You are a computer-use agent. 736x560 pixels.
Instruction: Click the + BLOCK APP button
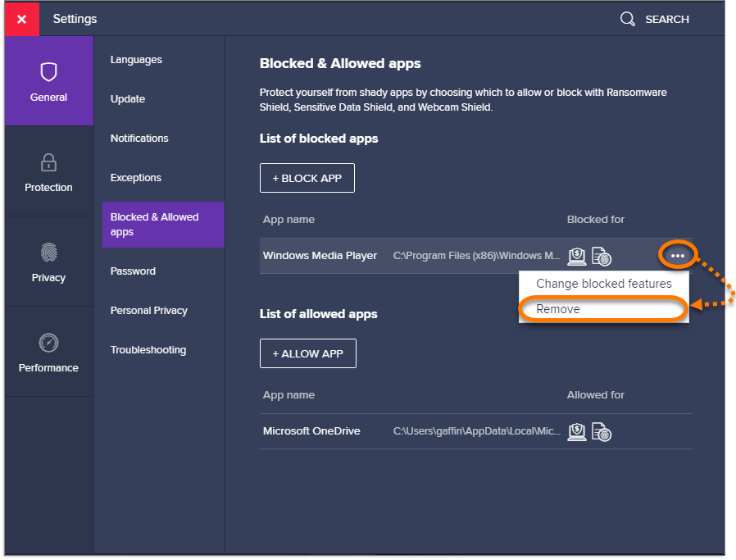point(307,178)
